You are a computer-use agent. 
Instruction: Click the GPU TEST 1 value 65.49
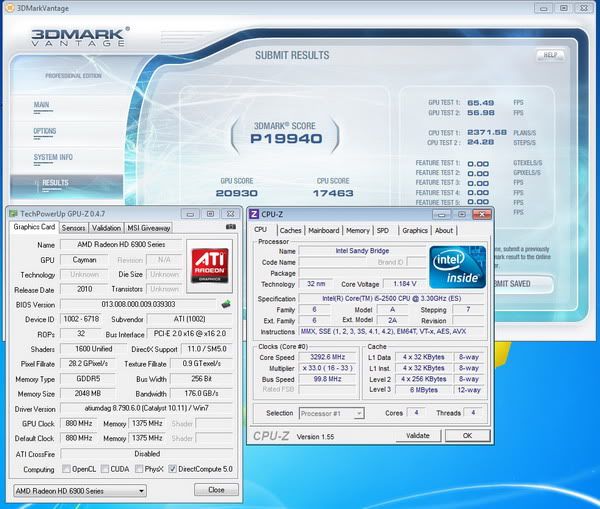481,103
